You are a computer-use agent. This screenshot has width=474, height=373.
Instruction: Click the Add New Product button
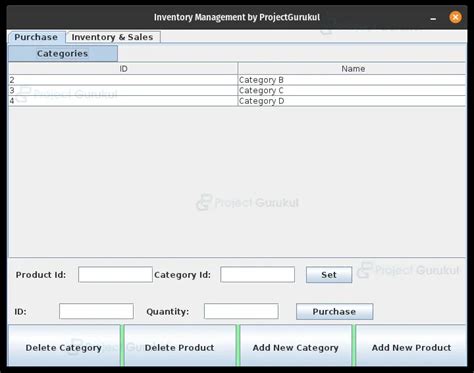pos(411,347)
